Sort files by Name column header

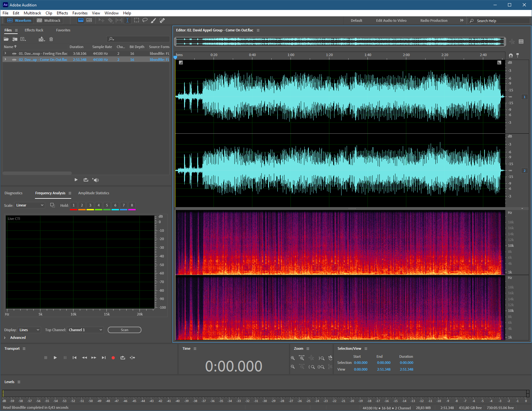[x=10, y=47]
